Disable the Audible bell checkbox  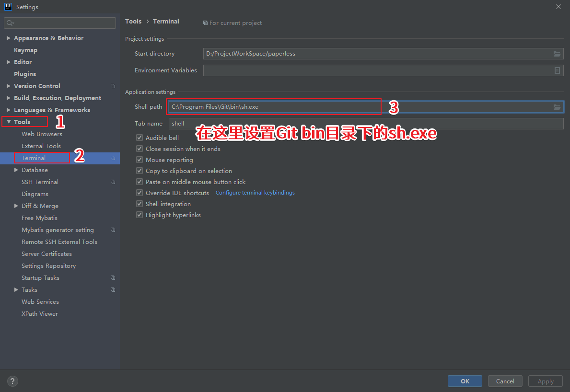tap(140, 138)
